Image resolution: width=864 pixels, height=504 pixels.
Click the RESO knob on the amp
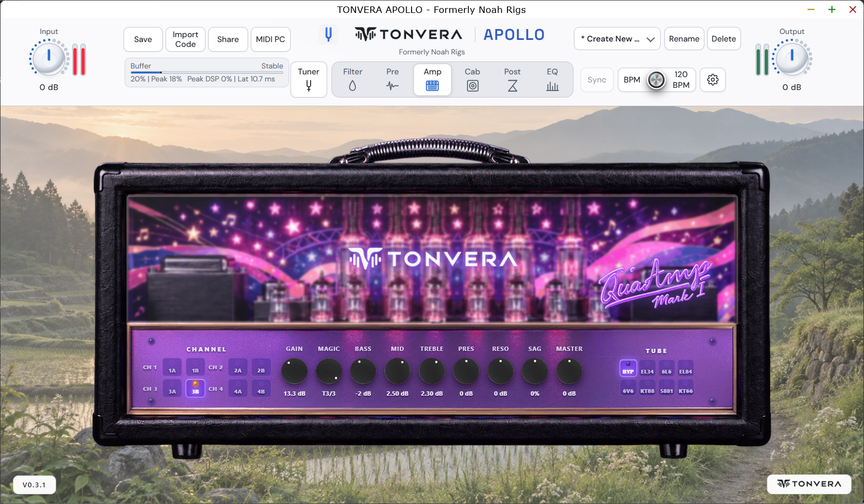[500, 371]
